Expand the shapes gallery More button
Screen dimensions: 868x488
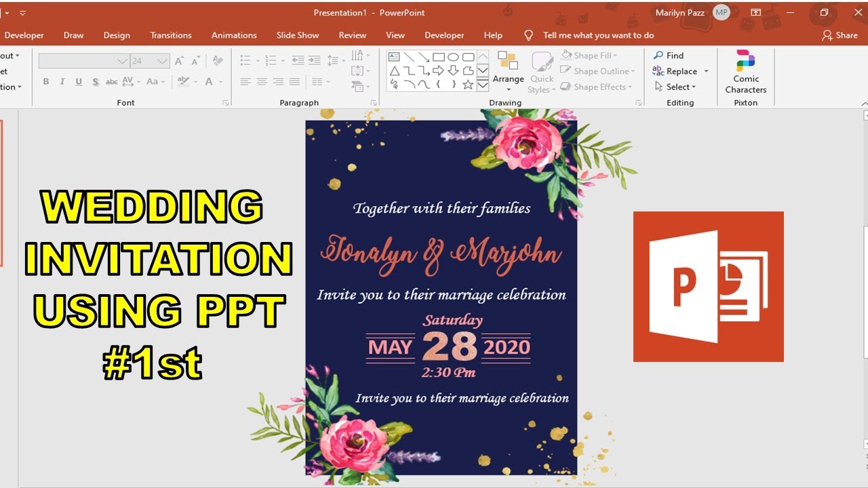[483, 86]
